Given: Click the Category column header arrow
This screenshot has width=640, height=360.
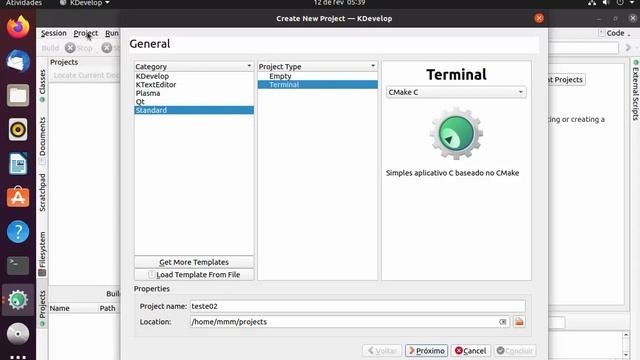Looking at the screenshot, I should click(x=249, y=66).
